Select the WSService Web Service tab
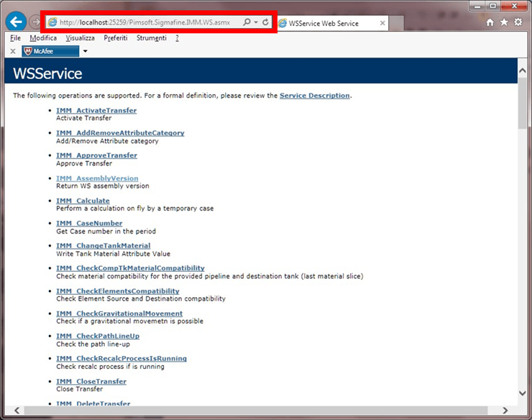532x420 pixels. [332, 23]
